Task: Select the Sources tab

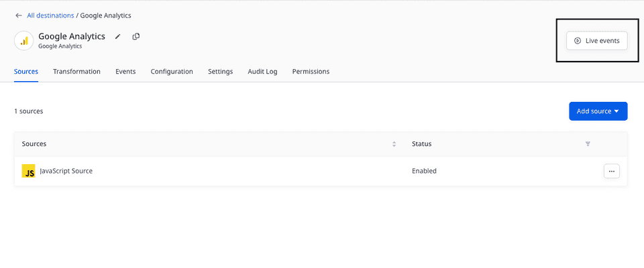Action: pos(26,72)
